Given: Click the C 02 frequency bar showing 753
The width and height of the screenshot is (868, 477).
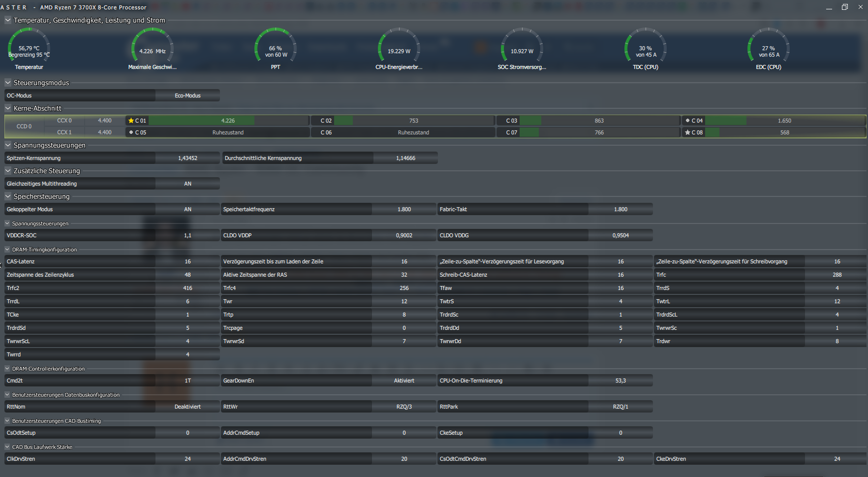Looking at the screenshot, I should 414,121.
